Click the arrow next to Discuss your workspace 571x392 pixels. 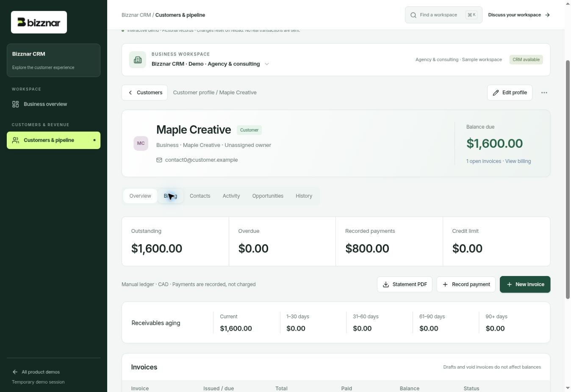pos(547,15)
